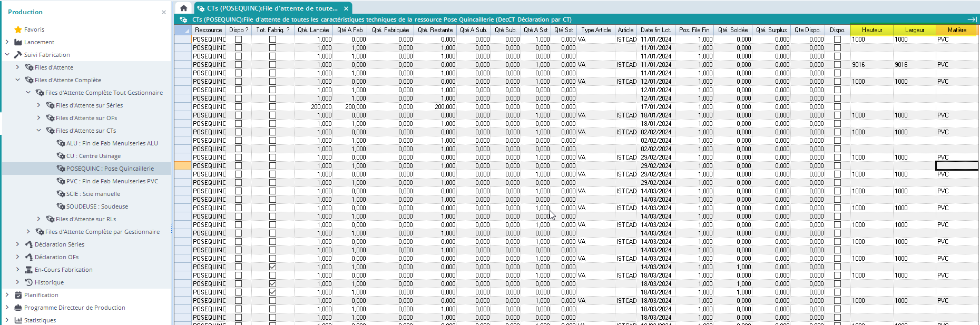
Task: Check the Dispo. checkbox on the 17/01/2024 row
Action: click(x=837, y=107)
